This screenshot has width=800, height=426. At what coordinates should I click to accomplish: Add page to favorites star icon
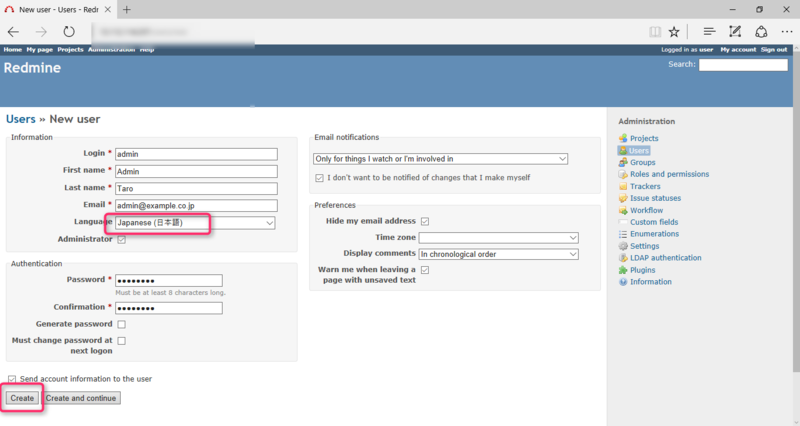pos(674,32)
